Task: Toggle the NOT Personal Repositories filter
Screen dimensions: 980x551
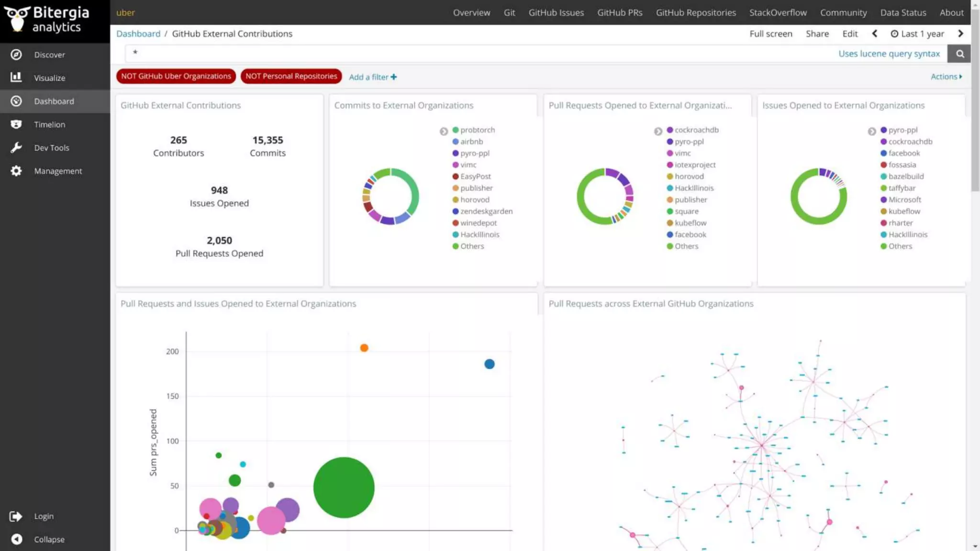Action: pyautogui.click(x=291, y=76)
